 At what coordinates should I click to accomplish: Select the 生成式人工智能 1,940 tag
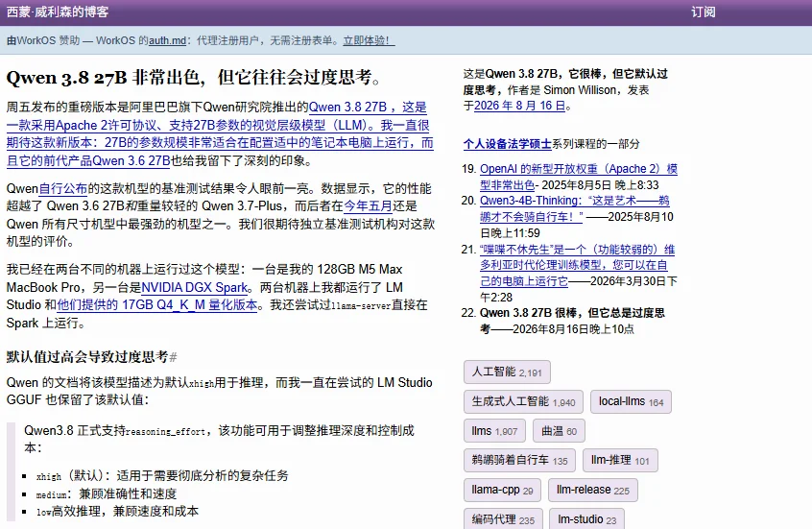[x=523, y=401]
